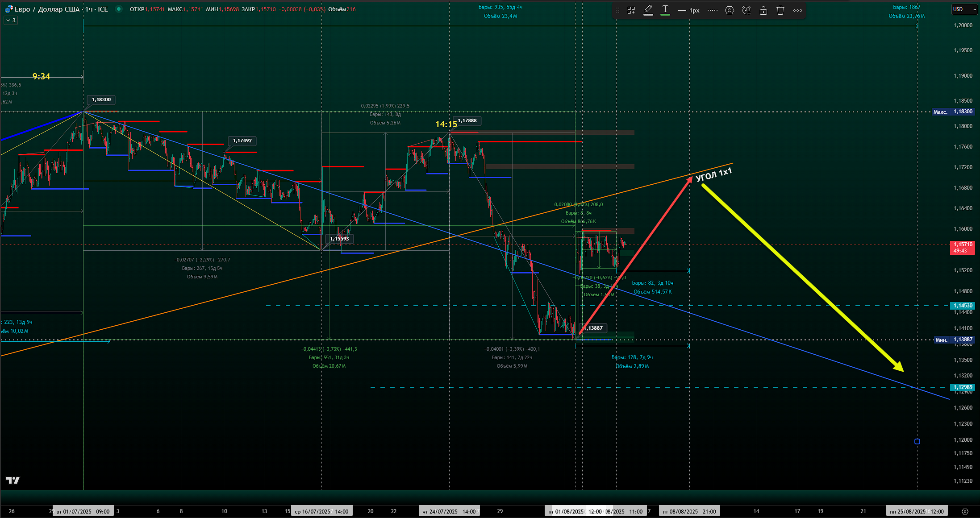Click the Бары: 1867 label
This screenshot has height=518, width=980.
tap(906, 7)
